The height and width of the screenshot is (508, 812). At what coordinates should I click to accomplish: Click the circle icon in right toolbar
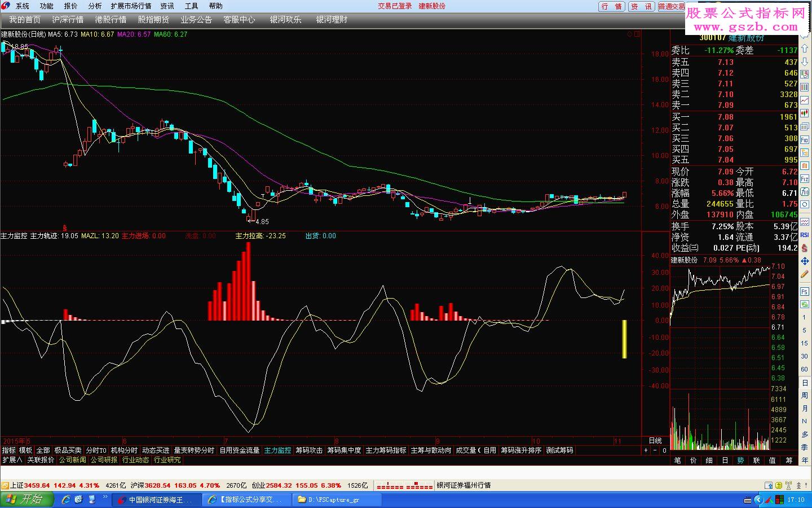805,204
